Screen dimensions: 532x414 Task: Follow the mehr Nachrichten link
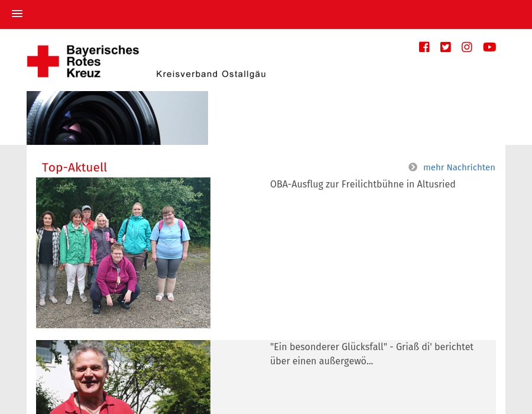459,167
